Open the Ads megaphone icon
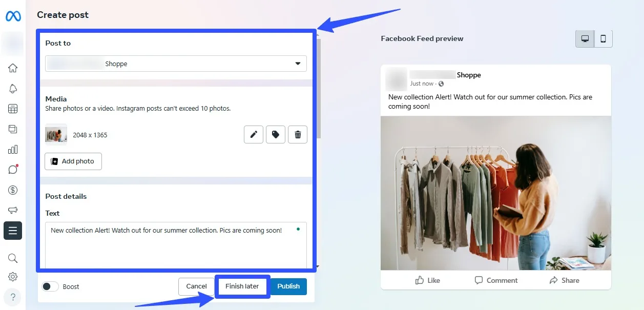Viewport: 644px width, 310px height. tap(13, 210)
